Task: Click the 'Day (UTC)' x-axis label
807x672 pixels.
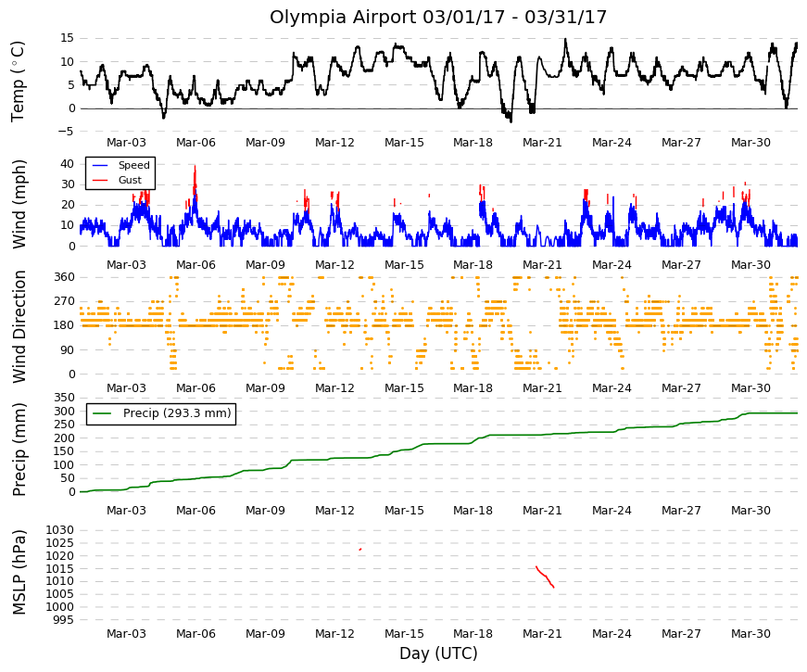Action: click(438, 653)
